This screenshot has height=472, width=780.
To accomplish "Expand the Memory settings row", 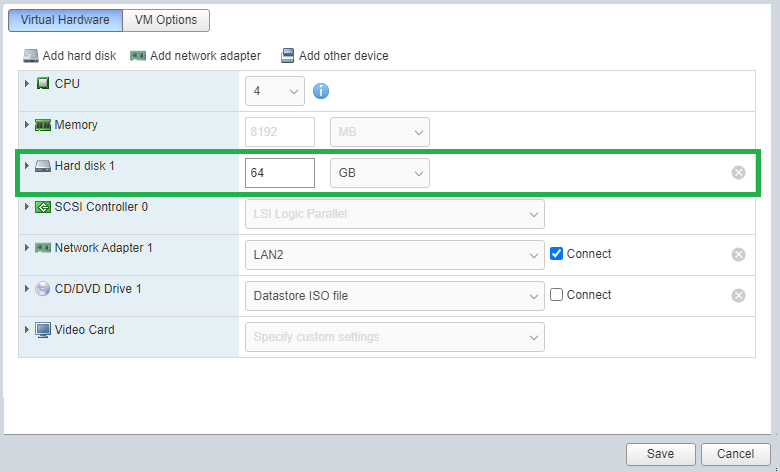I will pos(27,124).
